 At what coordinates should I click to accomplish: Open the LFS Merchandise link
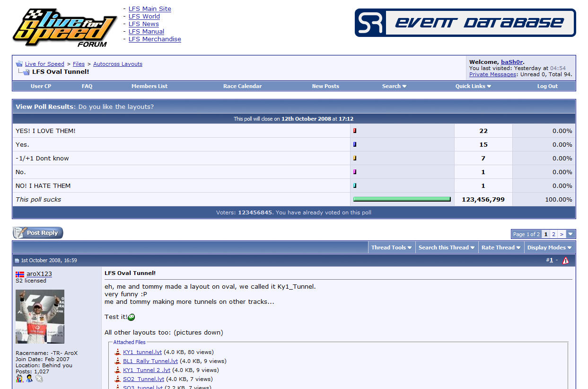coord(155,39)
